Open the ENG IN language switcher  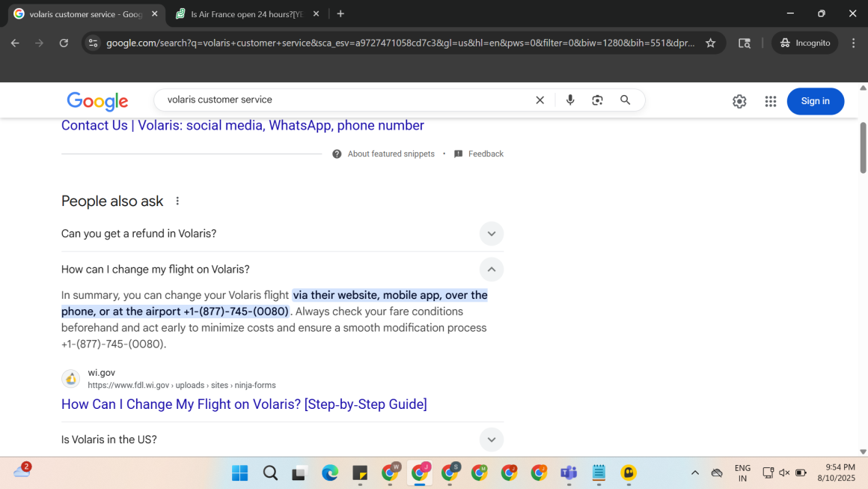point(742,473)
